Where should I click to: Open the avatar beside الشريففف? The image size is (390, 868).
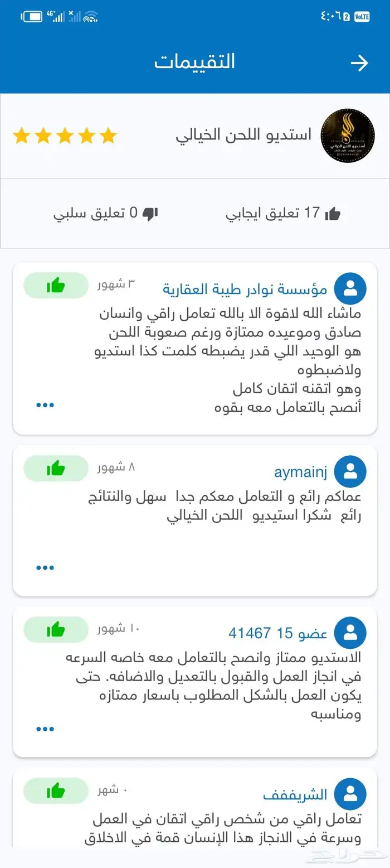tap(350, 794)
